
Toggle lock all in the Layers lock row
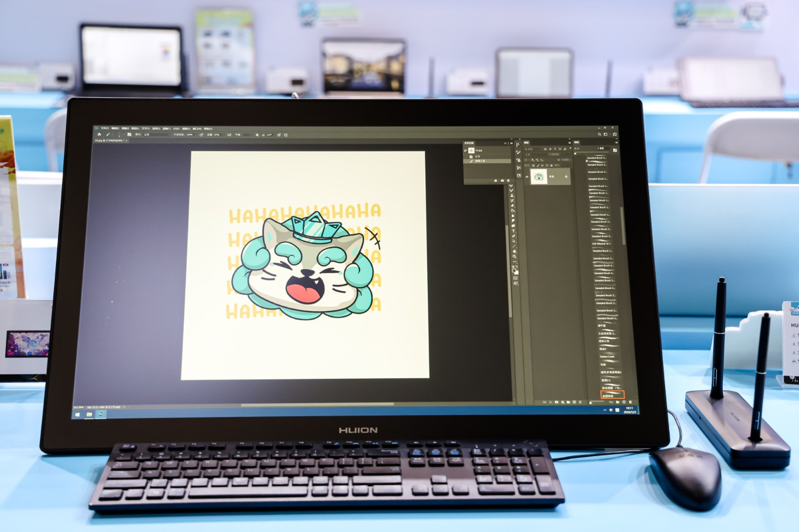pyautogui.click(x=551, y=166)
